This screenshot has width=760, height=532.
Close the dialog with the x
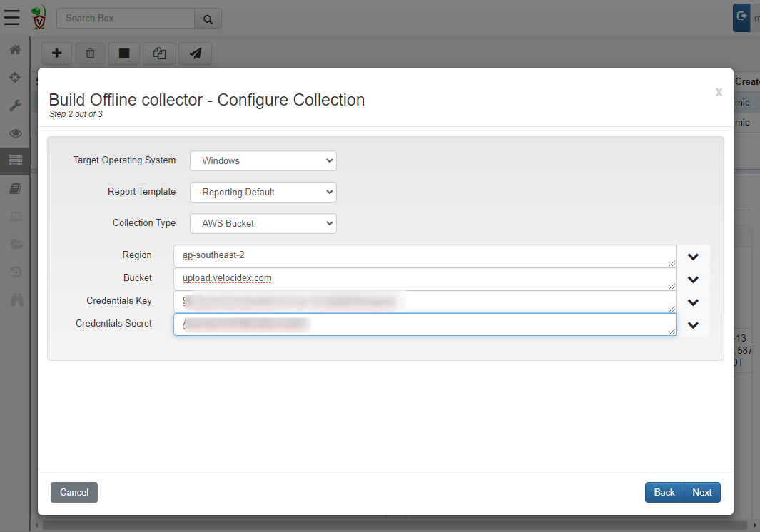[x=719, y=92]
